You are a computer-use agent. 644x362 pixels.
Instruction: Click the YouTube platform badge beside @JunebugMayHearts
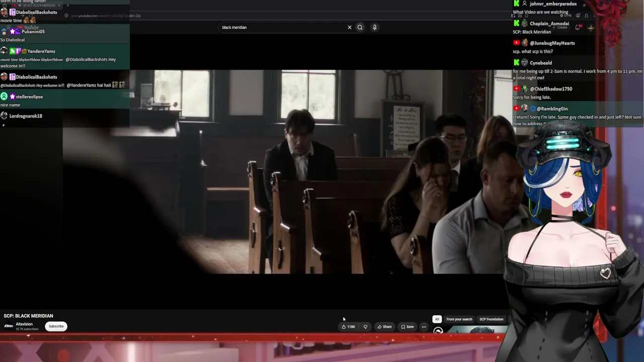(x=516, y=43)
